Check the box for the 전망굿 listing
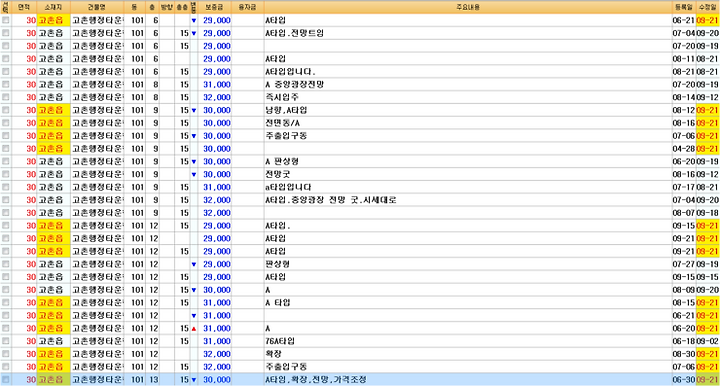This screenshot has width=720, height=386. 6,174
